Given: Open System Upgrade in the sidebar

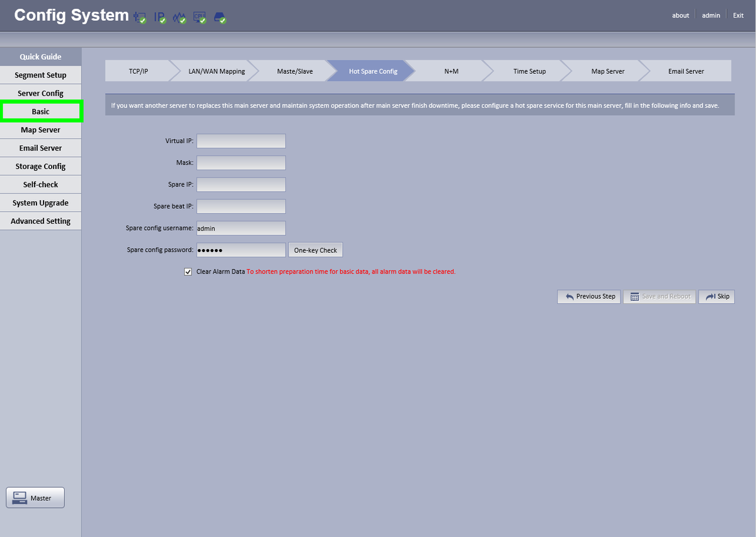Looking at the screenshot, I should click(40, 203).
